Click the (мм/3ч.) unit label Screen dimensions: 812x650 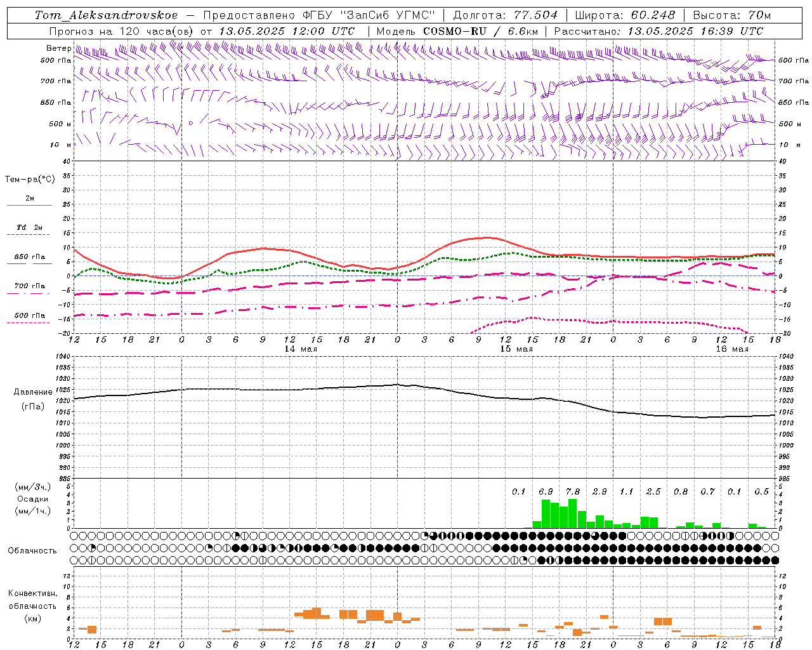coord(33,487)
